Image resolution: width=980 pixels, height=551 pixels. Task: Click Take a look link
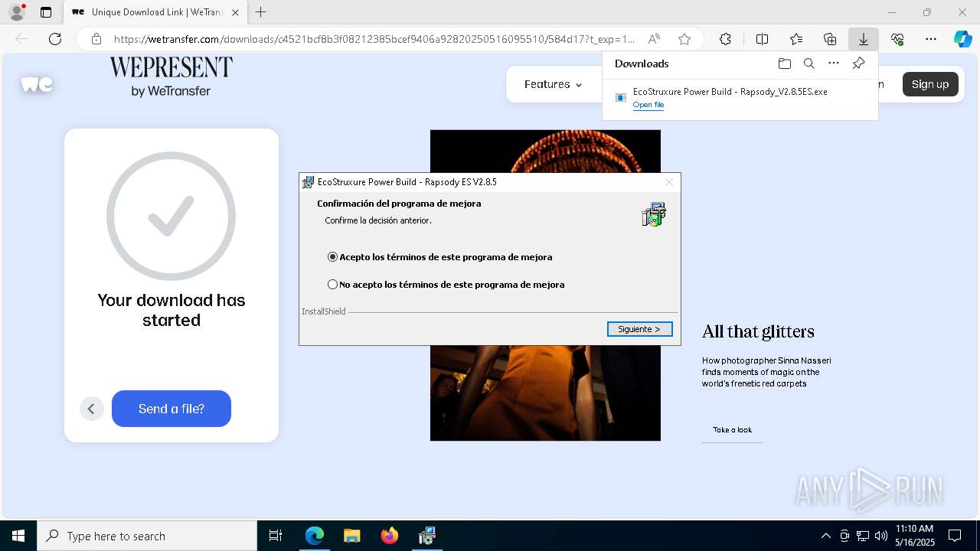(732, 430)
